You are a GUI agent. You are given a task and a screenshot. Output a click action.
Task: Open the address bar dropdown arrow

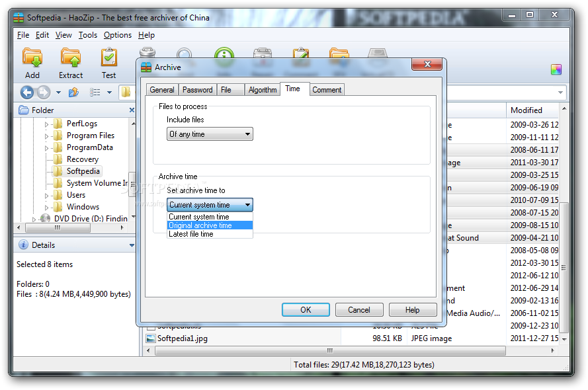pyautogui.click(x=560, y=92)
